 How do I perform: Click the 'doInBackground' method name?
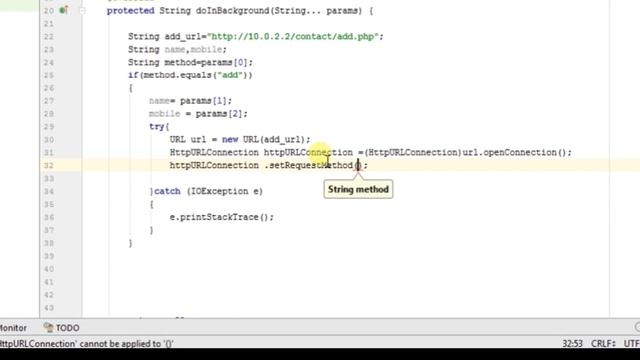(232, 11)
